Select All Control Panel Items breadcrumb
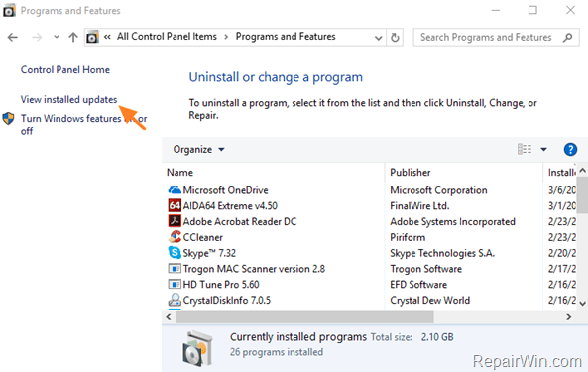The height and width of the screenshot is (372, 588). coord(167,37)
